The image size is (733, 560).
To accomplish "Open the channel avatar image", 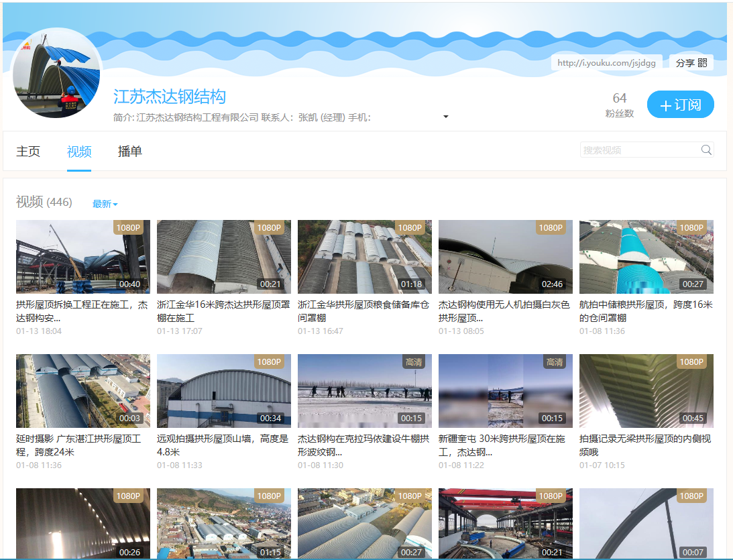I will [x=57, y=73].
